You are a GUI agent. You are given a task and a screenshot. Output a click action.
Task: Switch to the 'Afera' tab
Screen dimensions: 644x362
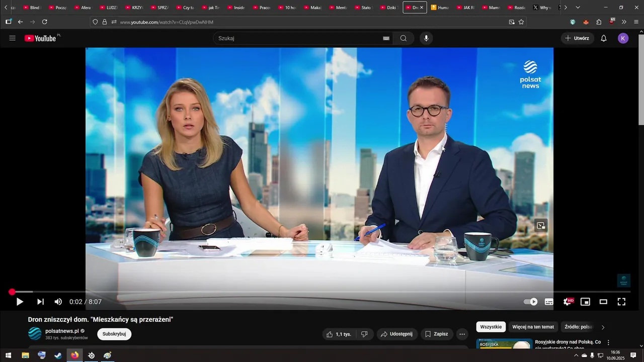pos(83,8)
